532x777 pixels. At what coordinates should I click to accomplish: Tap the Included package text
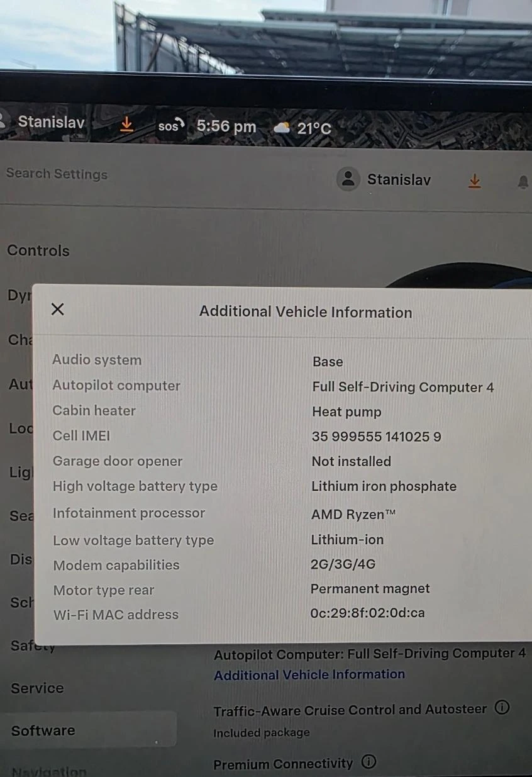pyautogui.click(x=261, y=733)
